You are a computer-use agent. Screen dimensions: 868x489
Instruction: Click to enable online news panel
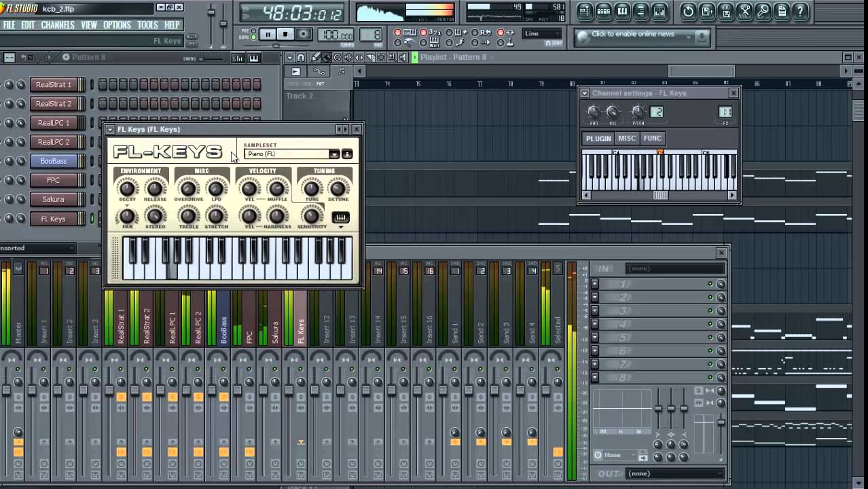tap(643, 37)
